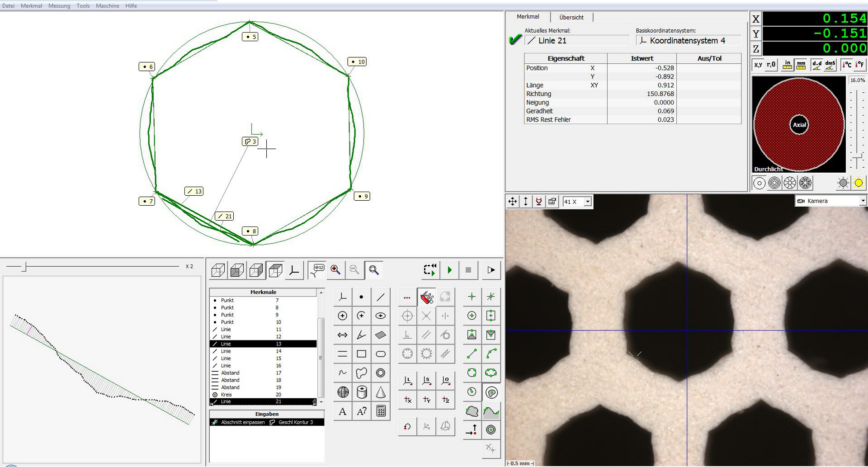
Task: Select the sphere measurement tool
Action: pyautogui.click(x=343, y=392)
